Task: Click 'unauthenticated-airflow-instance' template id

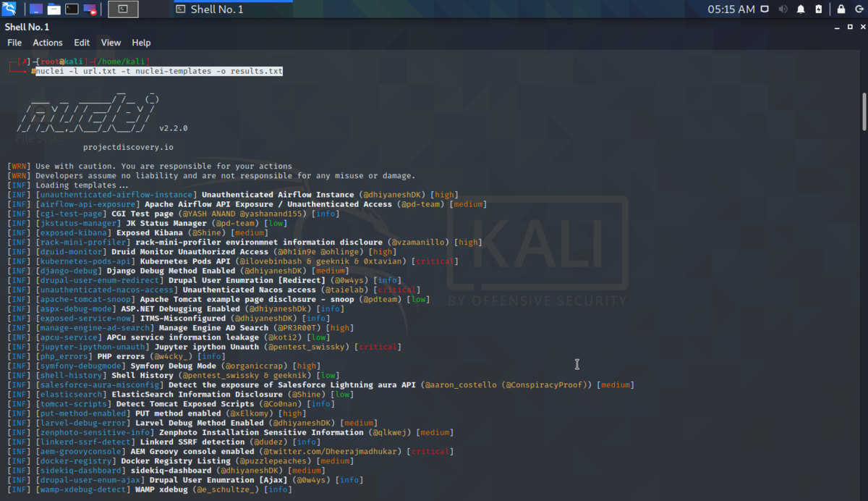Action: point(116,195)
